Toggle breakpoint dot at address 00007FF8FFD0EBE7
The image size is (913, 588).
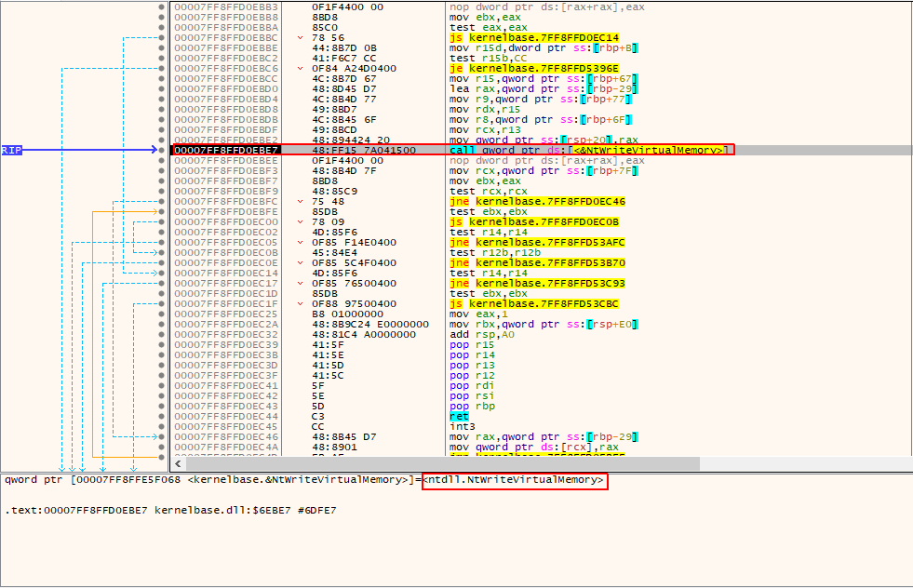pyautogui.click(x=161, y=150)
